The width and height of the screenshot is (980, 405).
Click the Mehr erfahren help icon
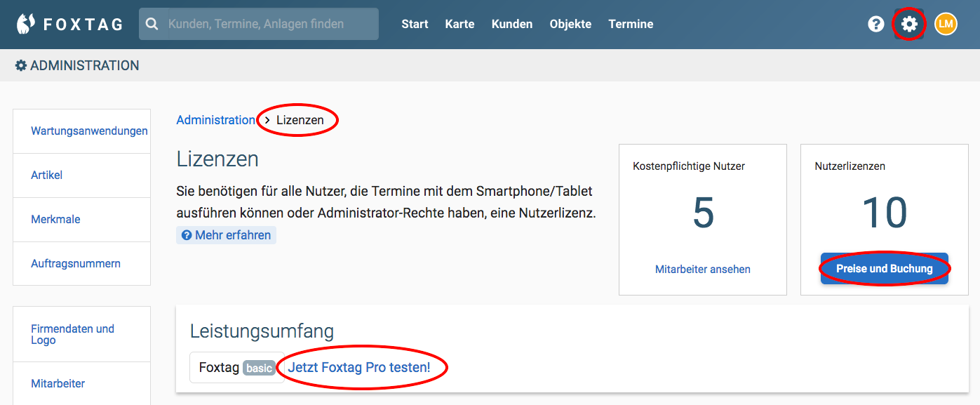click(187, 235)
